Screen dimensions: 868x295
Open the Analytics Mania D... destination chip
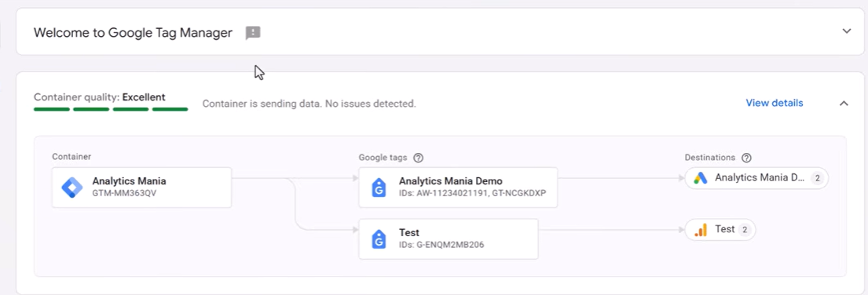point(756,178)
